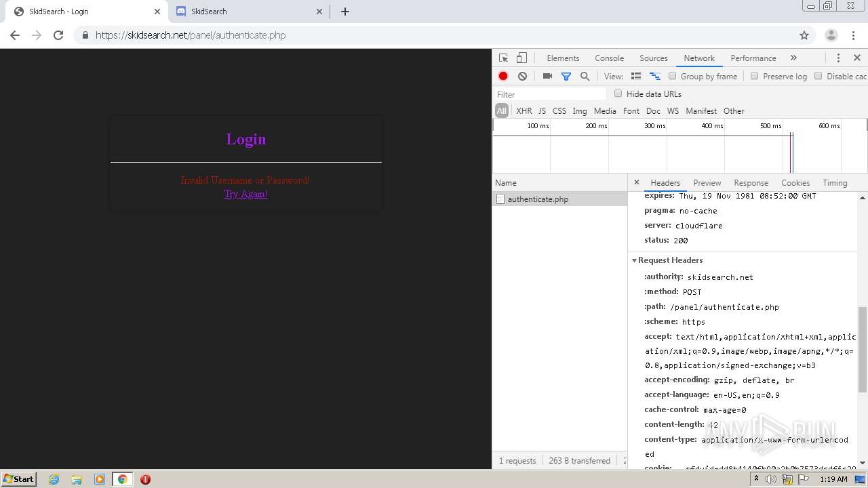Open the request Preview tab
The image size is (868, 488).
(x=707, y=183)
